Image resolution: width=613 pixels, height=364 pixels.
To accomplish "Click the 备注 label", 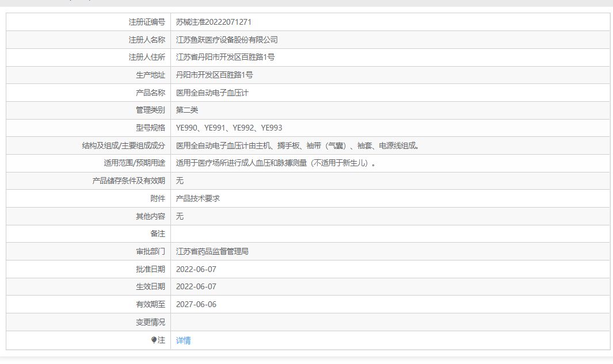I will coord(158,234).
